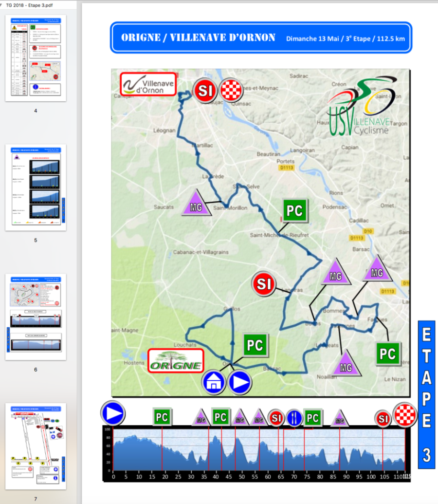Click the checkered finish flag above elevation profile
Screen dimensions: 438x504
point(405,415)
